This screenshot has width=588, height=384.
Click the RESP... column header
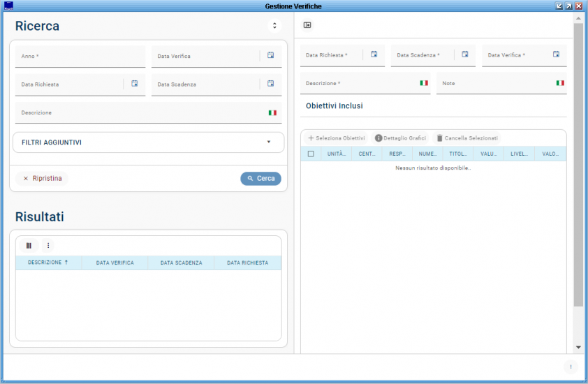click(x=397, y=154)
